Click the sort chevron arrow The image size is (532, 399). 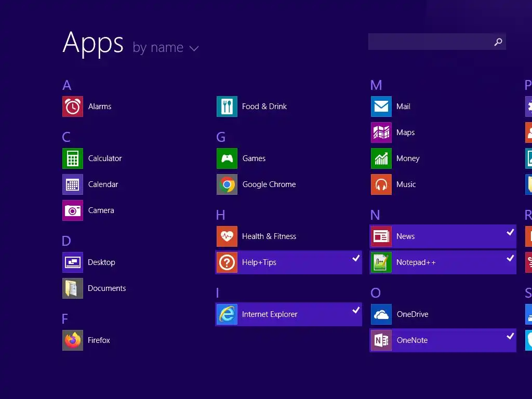click(x=194, y=48)
